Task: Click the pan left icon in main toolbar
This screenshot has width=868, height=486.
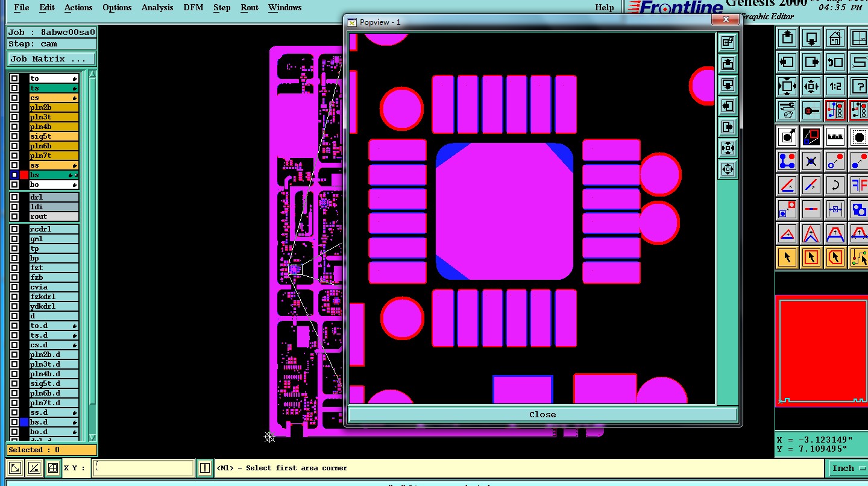Action: click(787, 62)
